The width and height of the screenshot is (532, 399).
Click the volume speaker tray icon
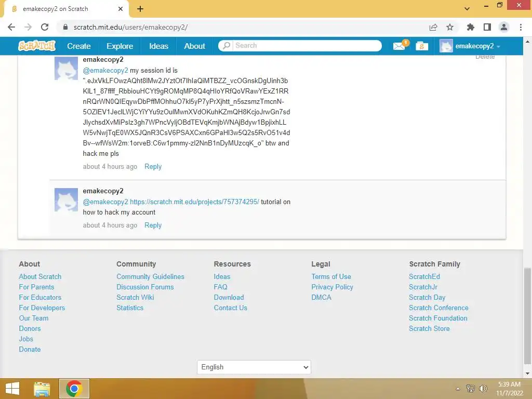483,389
